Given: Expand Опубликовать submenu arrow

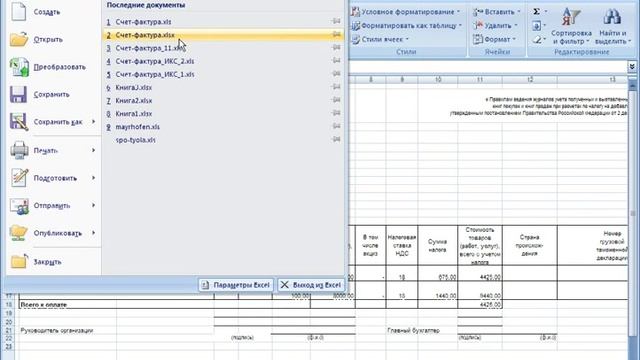Looking at the screenshot, I should [x=93, y=233].
